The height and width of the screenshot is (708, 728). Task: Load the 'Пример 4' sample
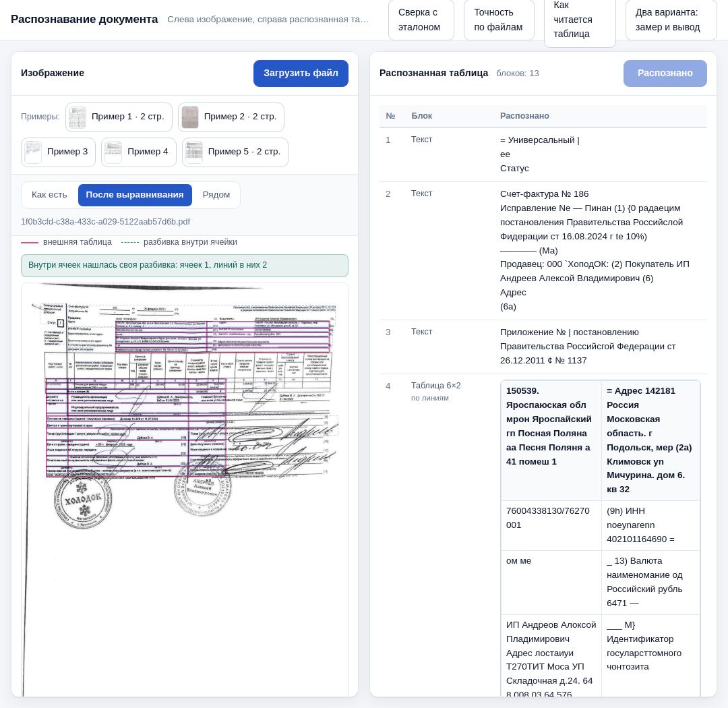139,152
